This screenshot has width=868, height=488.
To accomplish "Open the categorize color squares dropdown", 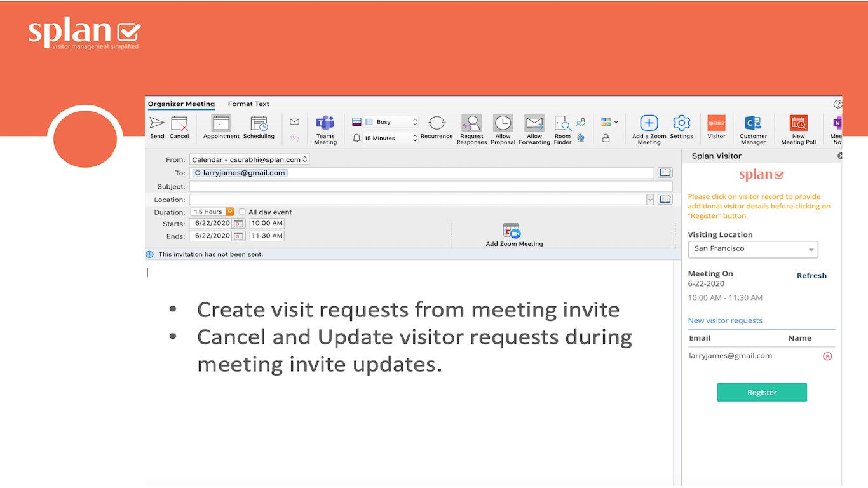I will pos(609,122).
